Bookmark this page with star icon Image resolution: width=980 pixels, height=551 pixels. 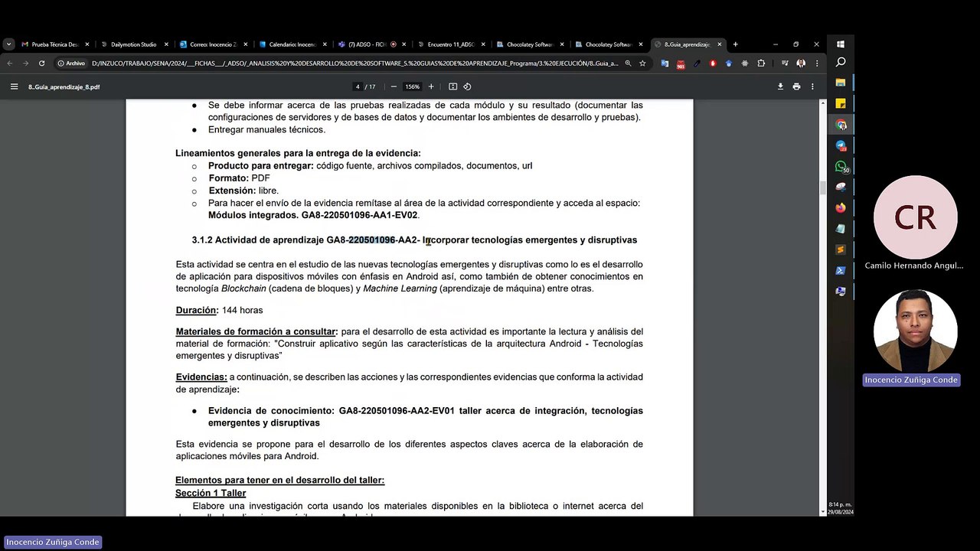642,64
